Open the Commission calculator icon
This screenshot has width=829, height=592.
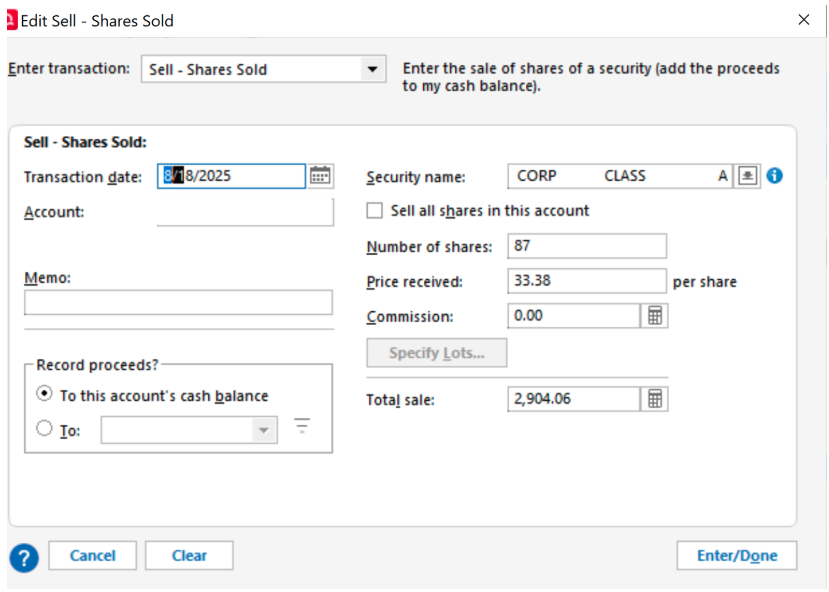[x=654, y=316]
